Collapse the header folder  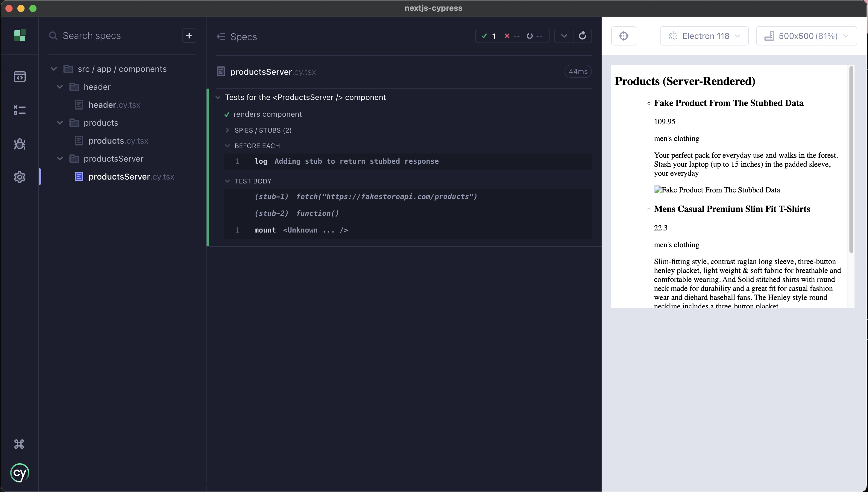60,87
